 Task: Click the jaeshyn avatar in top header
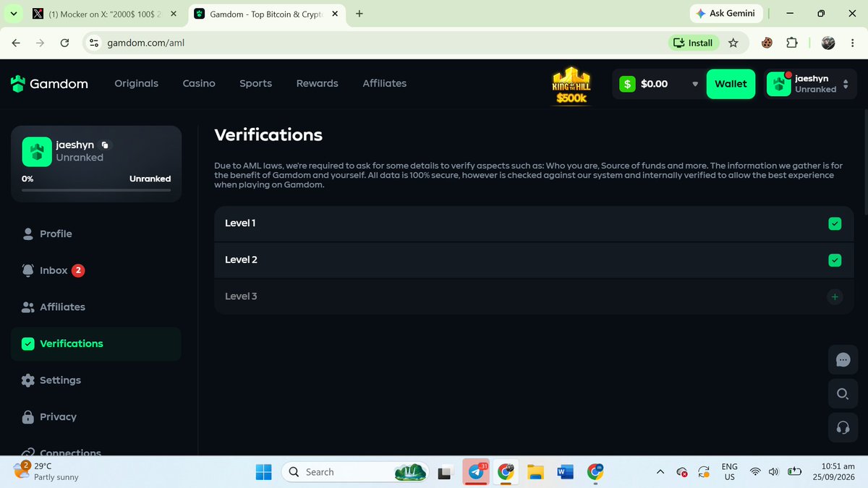pos(779,84)
